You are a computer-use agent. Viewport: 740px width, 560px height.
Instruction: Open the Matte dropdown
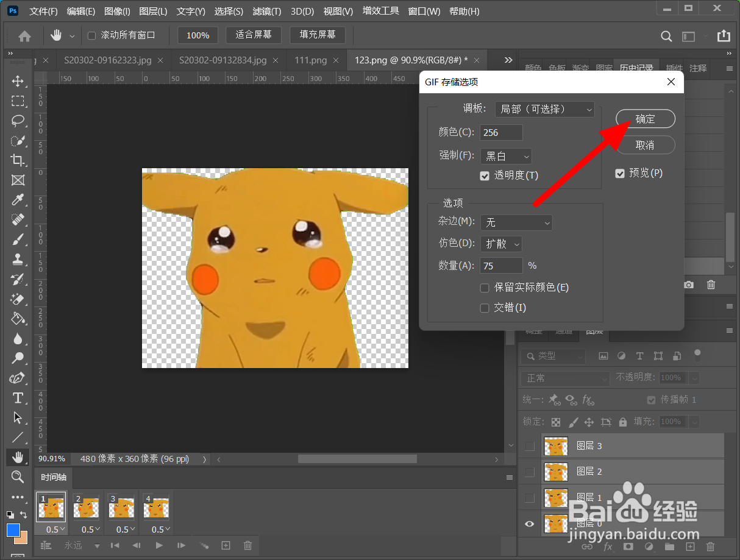click(x=516, y=223)
